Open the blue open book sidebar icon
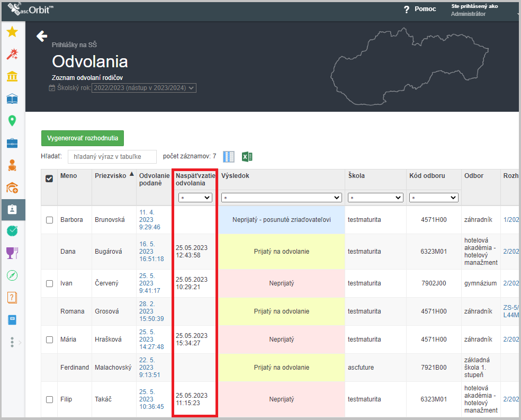The height and width of the screenshot is (420, 521). [12, 99]
